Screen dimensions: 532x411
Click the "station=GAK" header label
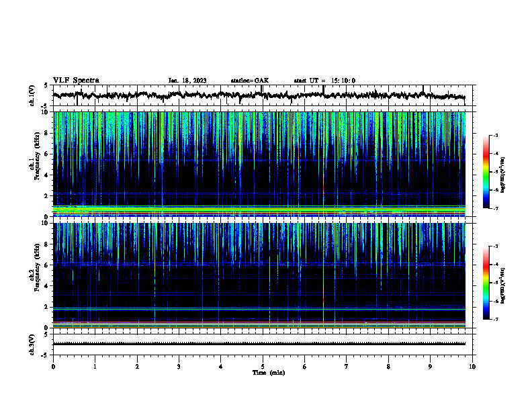(x=250, y=81)
